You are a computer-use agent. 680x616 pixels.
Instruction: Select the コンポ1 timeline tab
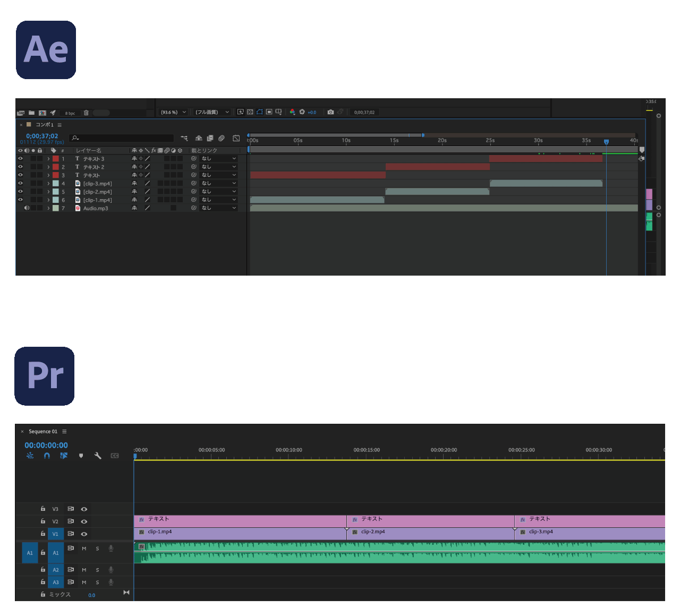tap(45, 125)
